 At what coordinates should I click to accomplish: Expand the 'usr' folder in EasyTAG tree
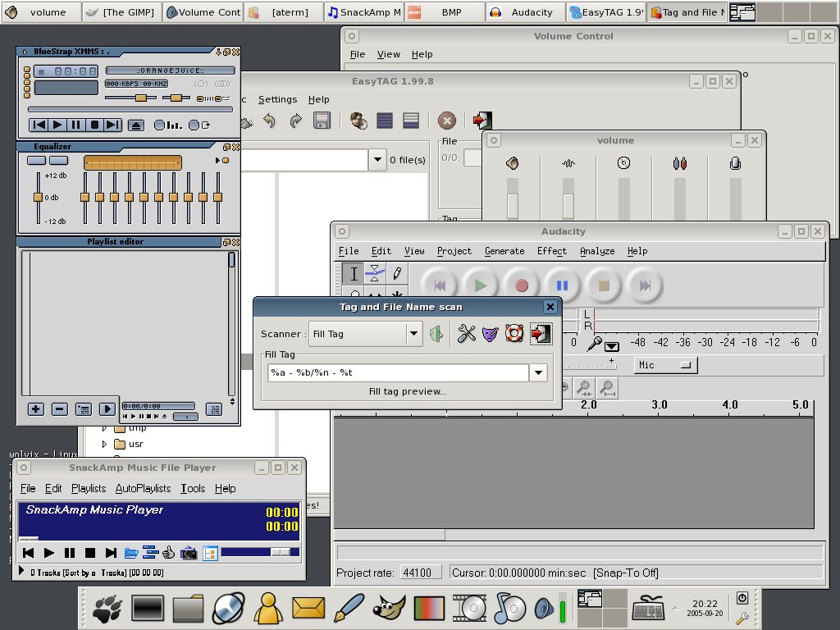click(x=104, y=444)
